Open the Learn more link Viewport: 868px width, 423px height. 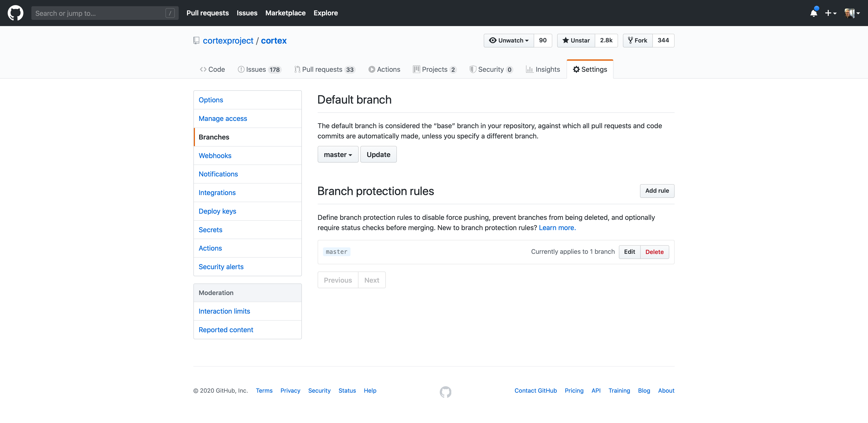coord(557,228)
